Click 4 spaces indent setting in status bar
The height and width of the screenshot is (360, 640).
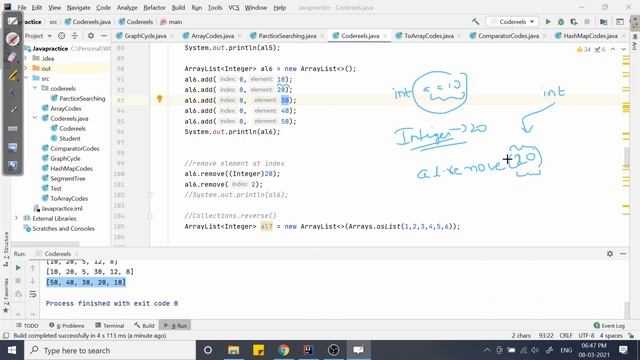point(611,336)
